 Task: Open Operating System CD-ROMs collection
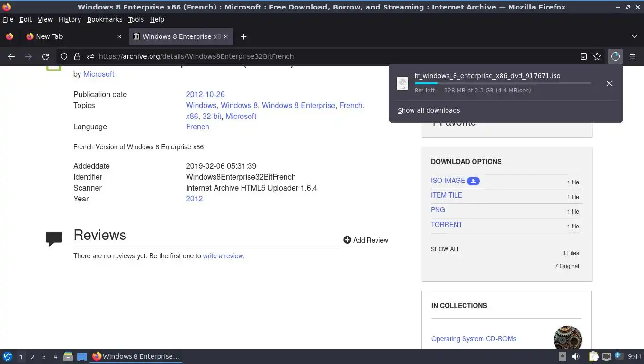pos(474,339)
